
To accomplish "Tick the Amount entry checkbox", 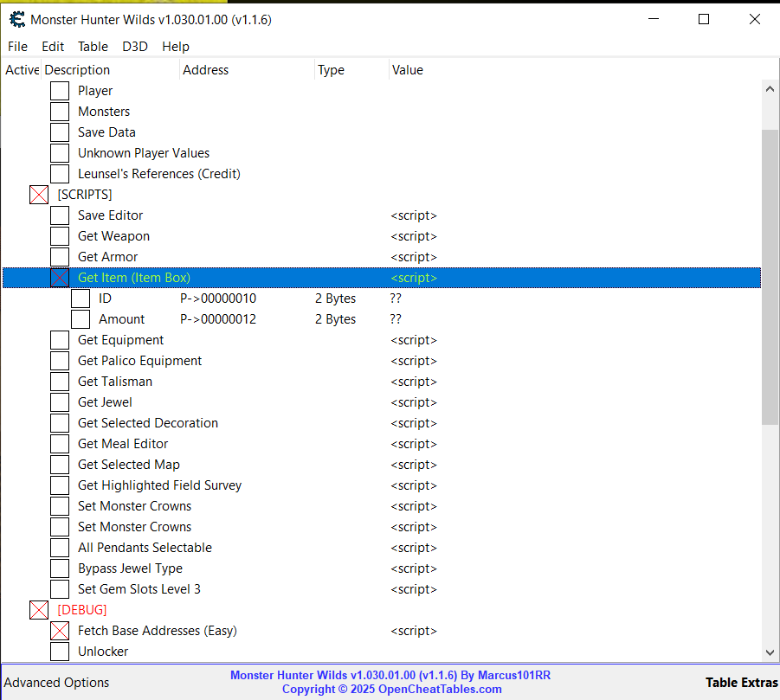I will (81, 319).
